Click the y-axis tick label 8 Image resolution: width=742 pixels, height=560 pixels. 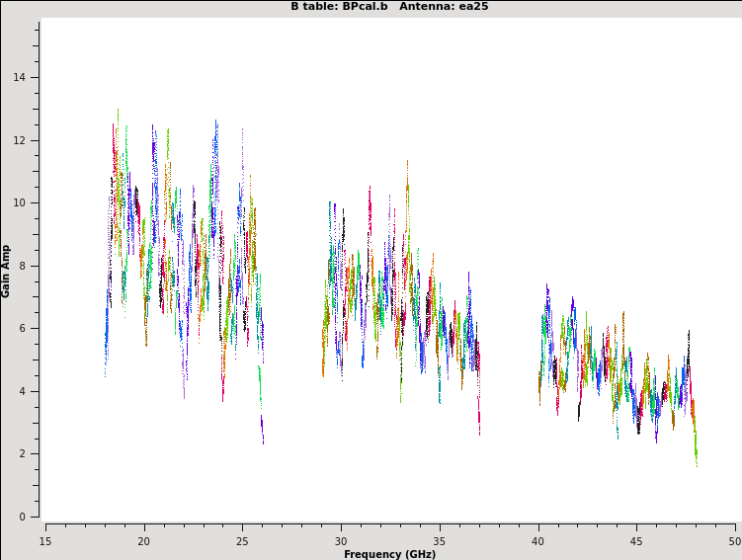tap(24, 266)
